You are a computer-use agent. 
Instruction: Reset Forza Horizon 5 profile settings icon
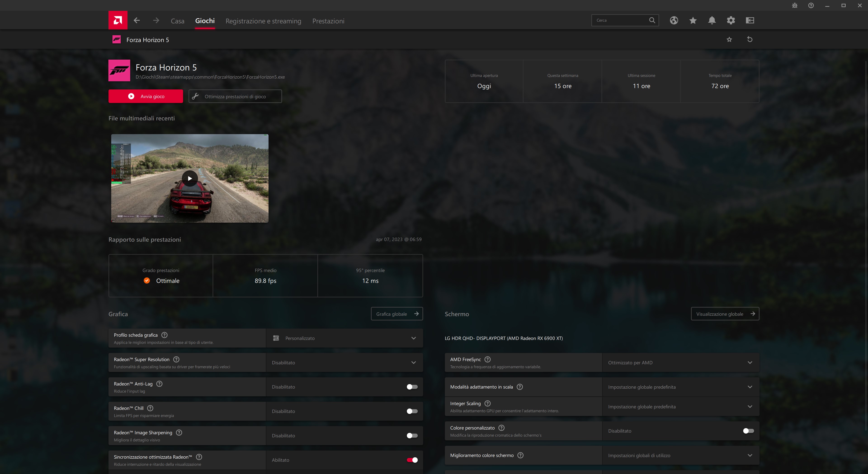pos(750,39)
